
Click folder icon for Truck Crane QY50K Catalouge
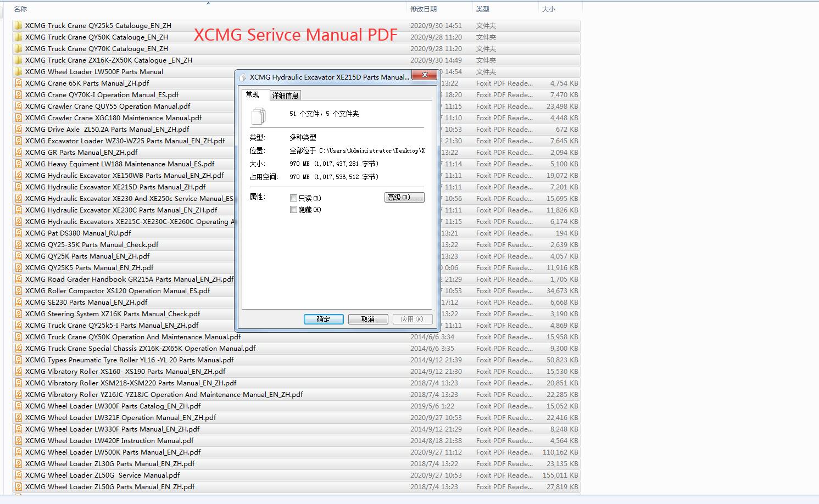point(19,37)
